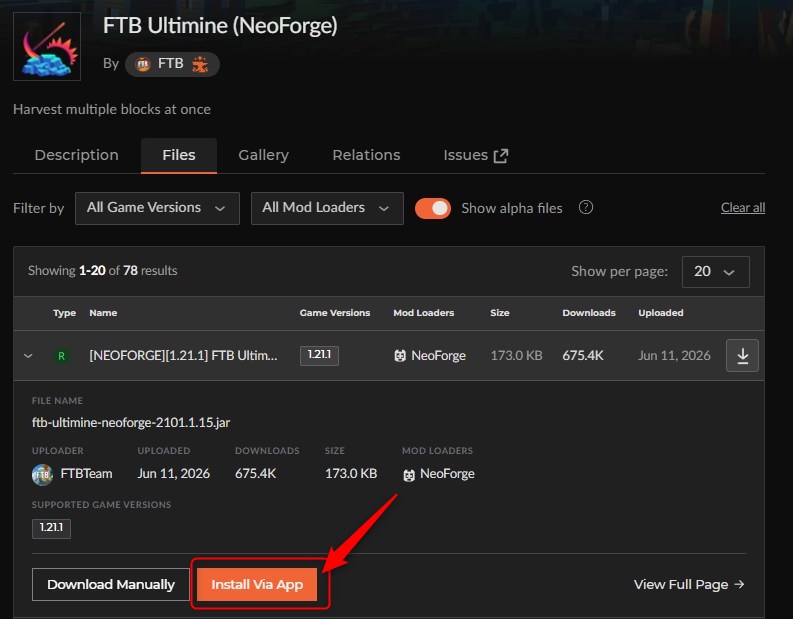Click the FTBTeam uploader avatar
This screenshot has width=793, height=619.
pyautogui.click(x=42, y=474)
